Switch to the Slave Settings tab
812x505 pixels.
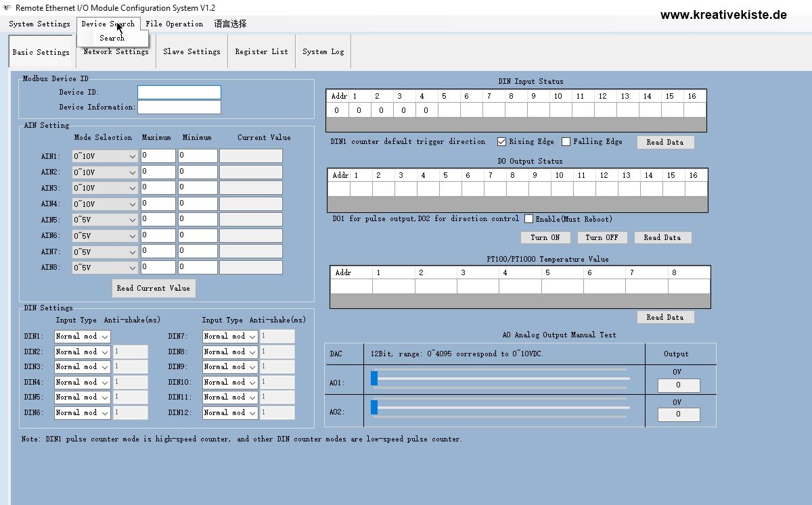(x=191, y=51)
